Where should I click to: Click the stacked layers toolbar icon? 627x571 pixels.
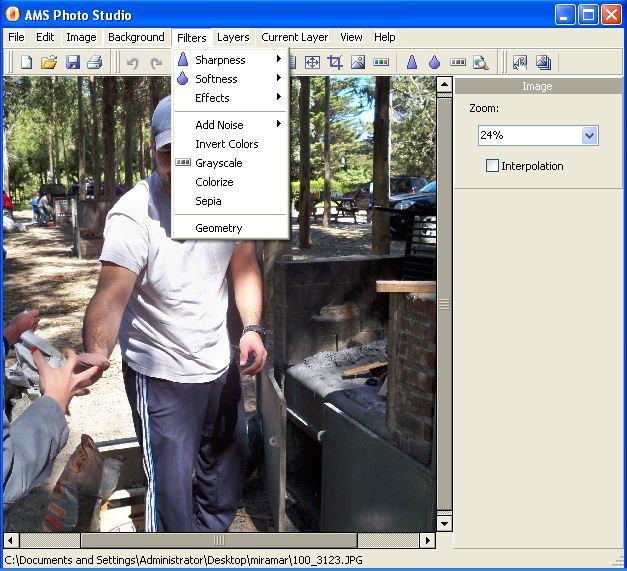pos(543,62)
